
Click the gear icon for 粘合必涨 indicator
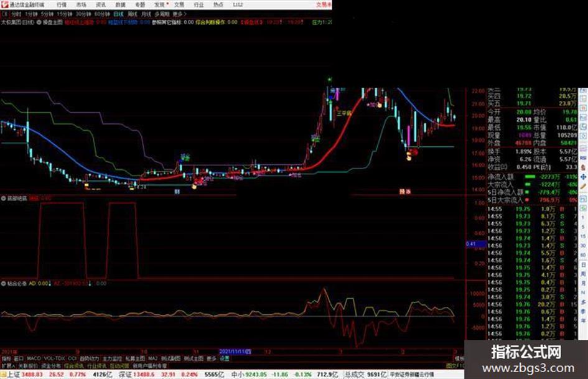pos(4,283)
